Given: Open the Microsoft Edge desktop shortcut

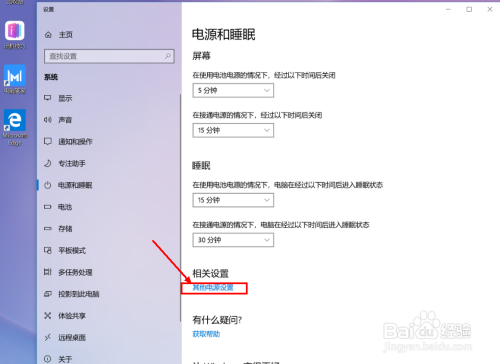Looking at the screenshot, I should (x=15, y=128).
